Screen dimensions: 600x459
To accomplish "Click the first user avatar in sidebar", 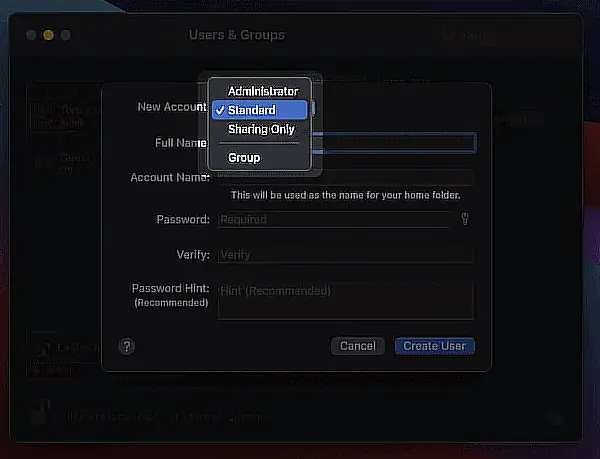I will coord(43,116).
